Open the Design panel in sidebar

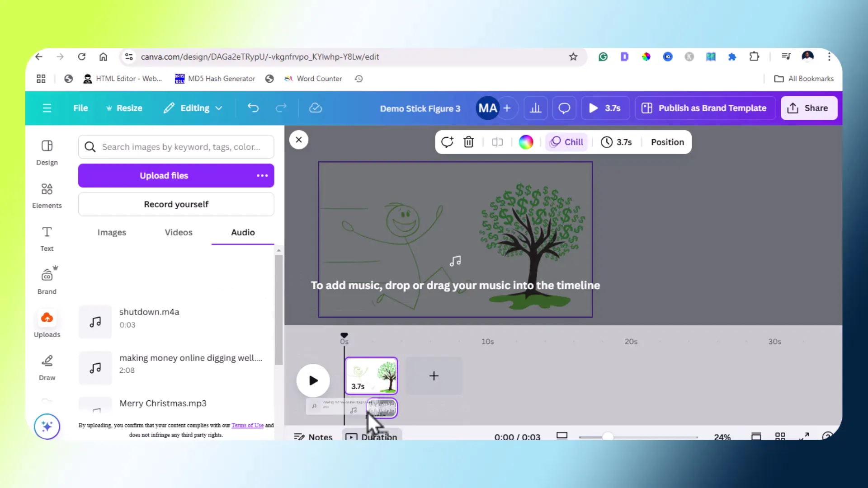(47, 152)
